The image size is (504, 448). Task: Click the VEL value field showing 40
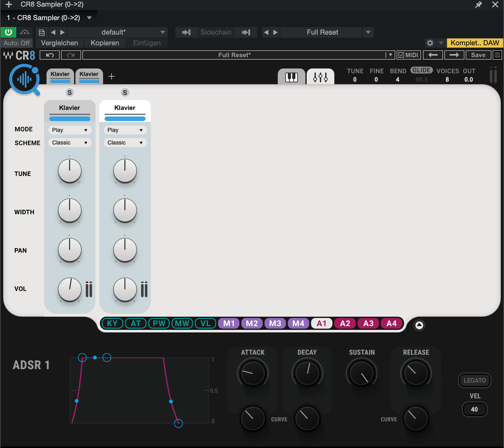tap(474, 409)
